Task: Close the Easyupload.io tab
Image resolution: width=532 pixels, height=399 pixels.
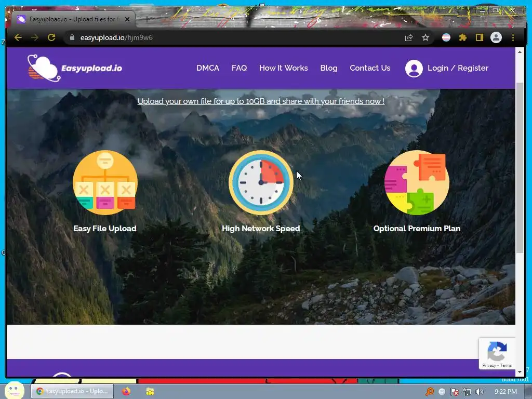Action: 127,19
